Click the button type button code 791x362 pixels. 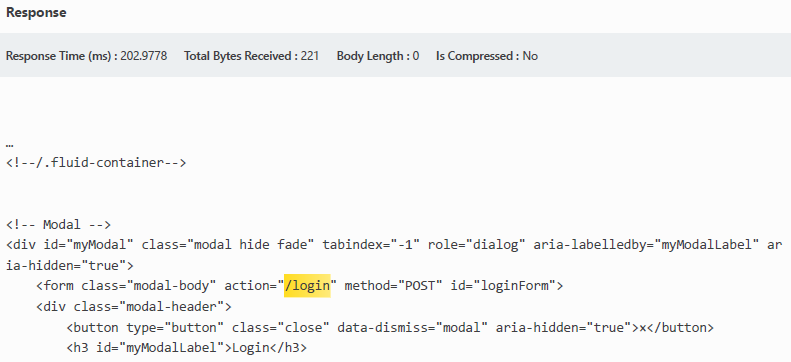[x=145, y=327]
